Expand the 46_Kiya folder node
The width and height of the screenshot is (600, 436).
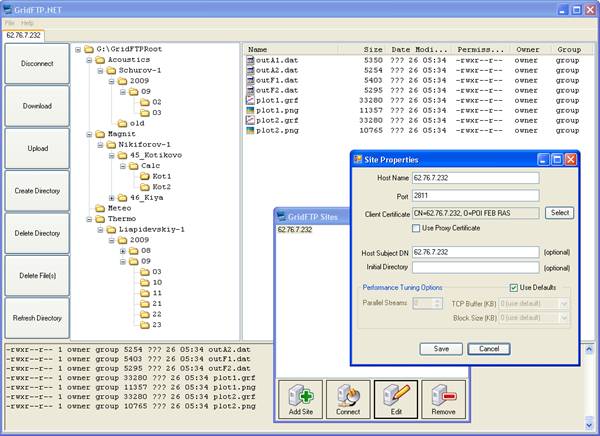coord(112,198)
